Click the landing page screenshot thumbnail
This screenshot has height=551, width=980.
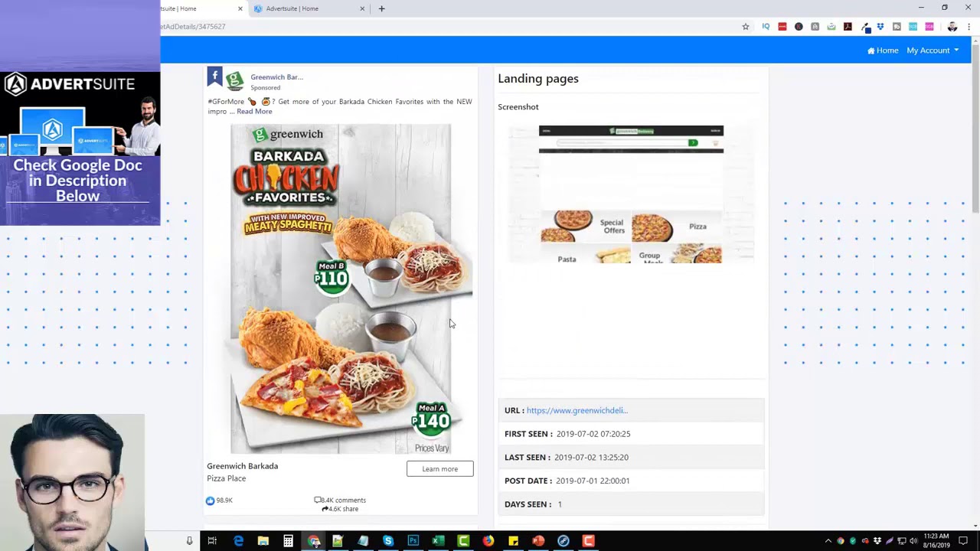tap(631, 194)
